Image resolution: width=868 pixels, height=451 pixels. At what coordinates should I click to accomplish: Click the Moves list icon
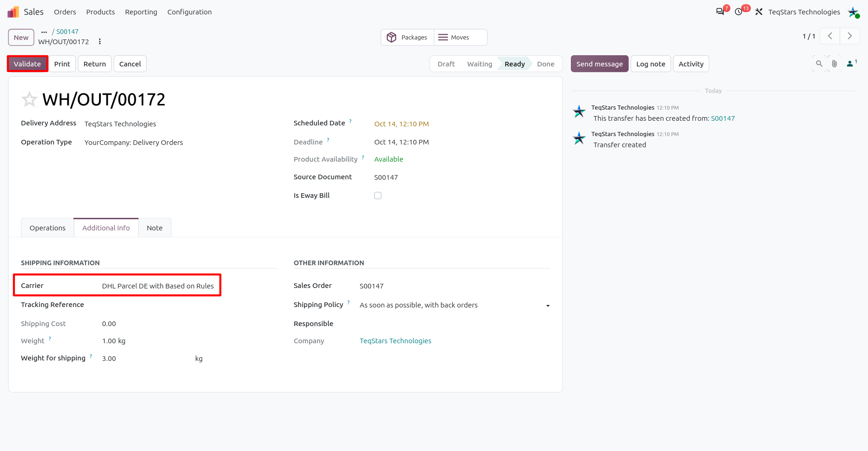[x=443, y=37]
